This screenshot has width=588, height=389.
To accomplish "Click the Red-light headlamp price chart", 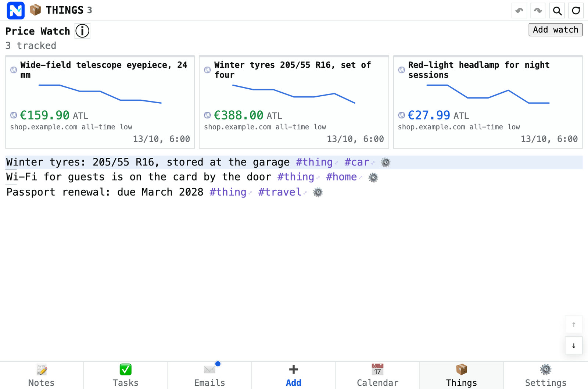I will tap(488, 94).
